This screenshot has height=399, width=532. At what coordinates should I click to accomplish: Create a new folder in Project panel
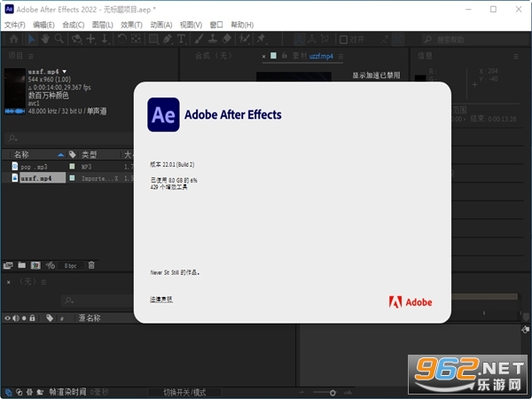click(21, 265)
